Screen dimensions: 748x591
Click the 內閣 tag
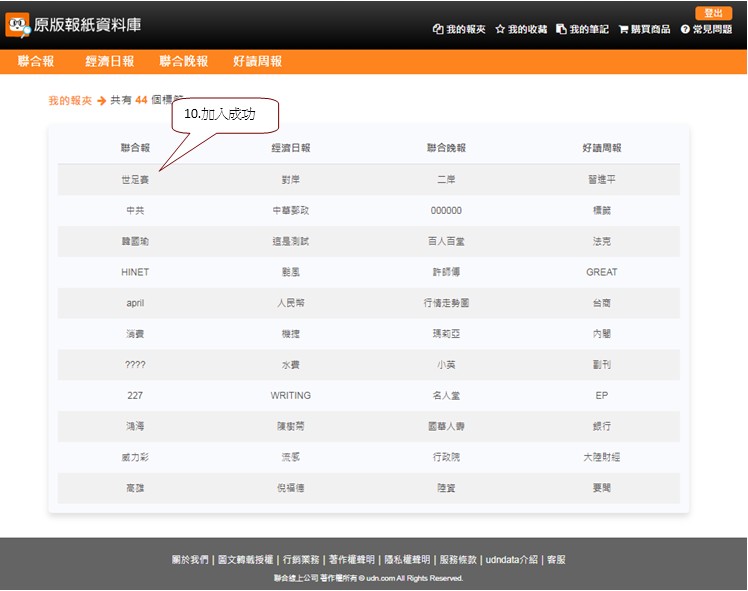pyautogui.click(x=602, y=334)
